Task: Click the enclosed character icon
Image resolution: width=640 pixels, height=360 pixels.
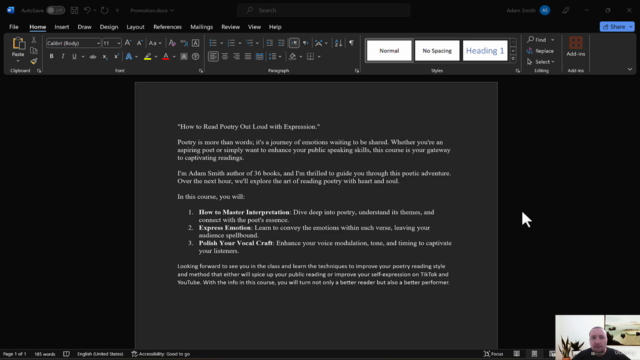Action: click(x=196, y=56)
